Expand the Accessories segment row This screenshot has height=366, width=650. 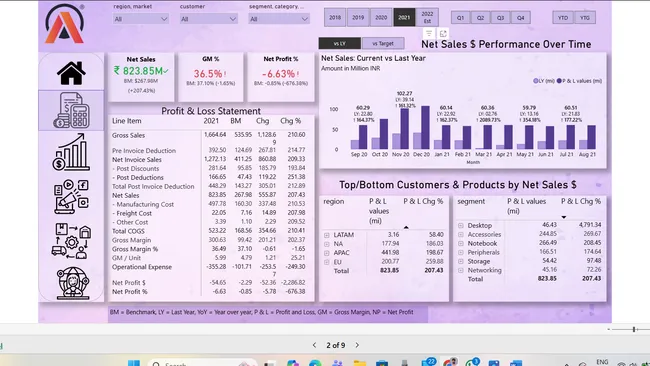pos(461,235)
